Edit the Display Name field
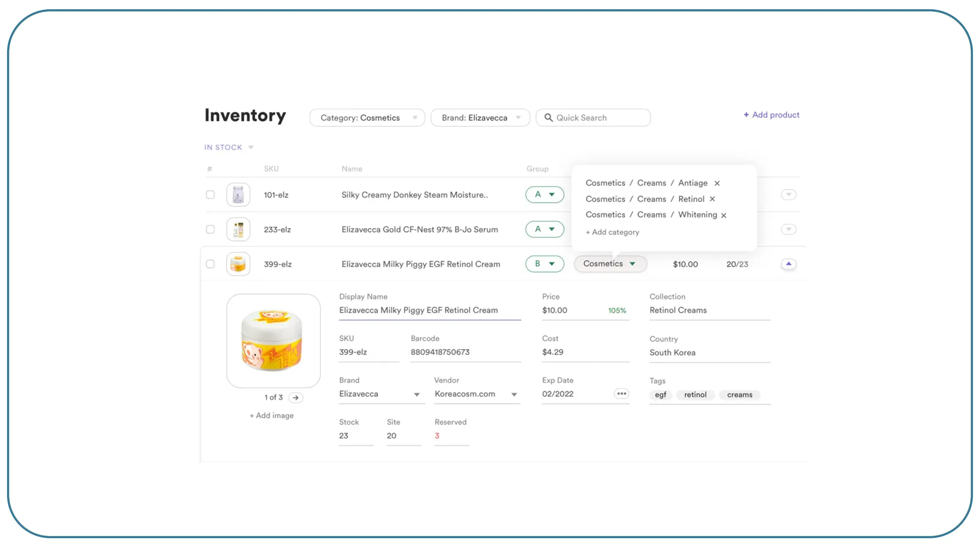Screen dimensions: 980x547 pos(430,311)
